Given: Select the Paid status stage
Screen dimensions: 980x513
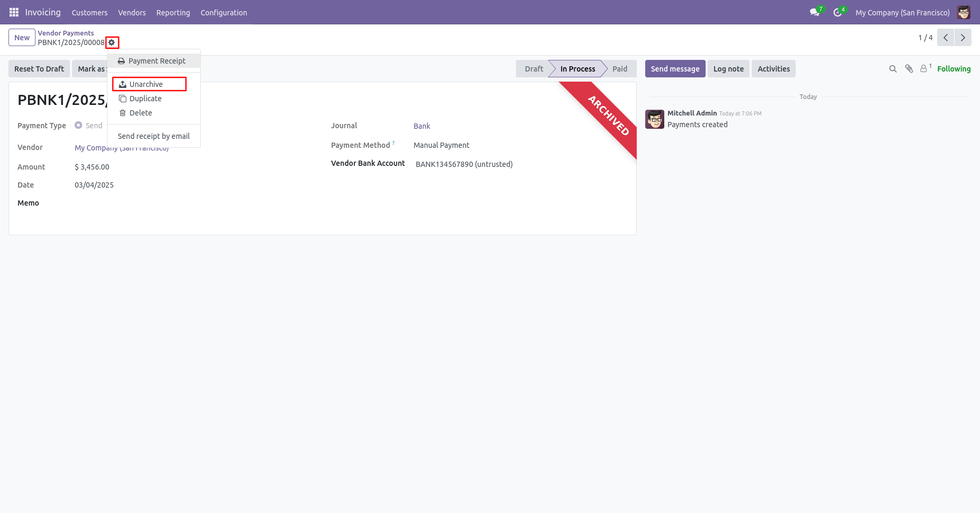Looking at the screenshot, I should [x=620, y=69].
